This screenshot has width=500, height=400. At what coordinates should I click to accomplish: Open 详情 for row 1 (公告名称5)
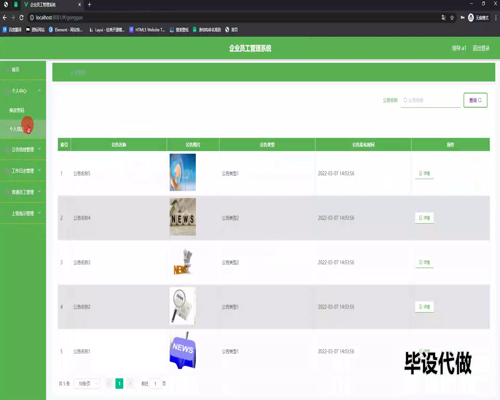(x=424, y=174)
